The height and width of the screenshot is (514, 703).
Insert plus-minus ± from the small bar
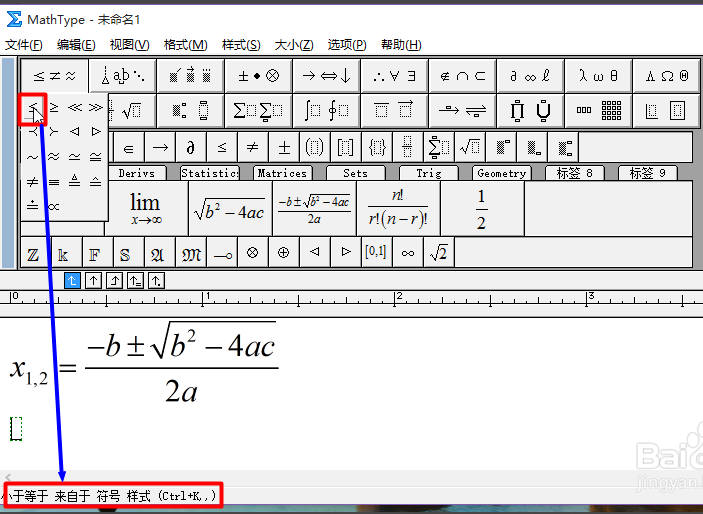coord(284,147)
